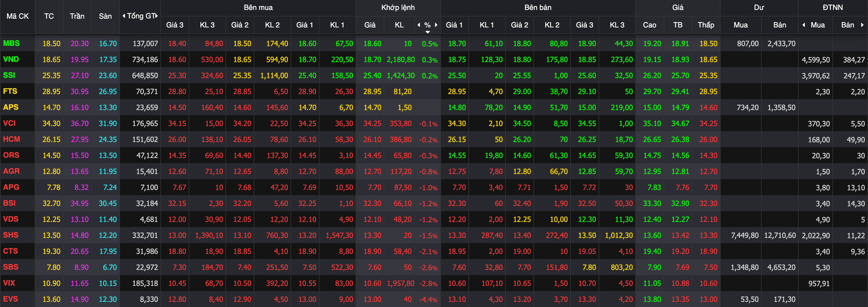Open the SSI stock symbol

9,75
